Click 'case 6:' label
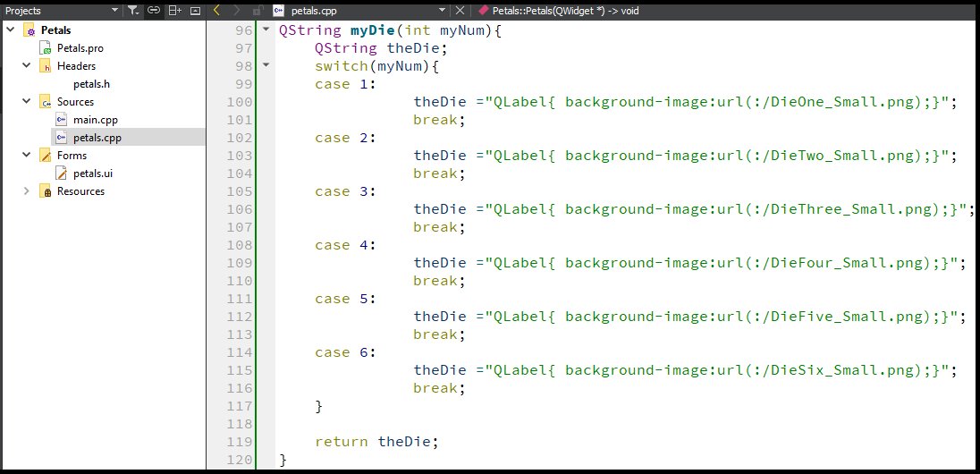980x474 pixels. coord(346,352)
